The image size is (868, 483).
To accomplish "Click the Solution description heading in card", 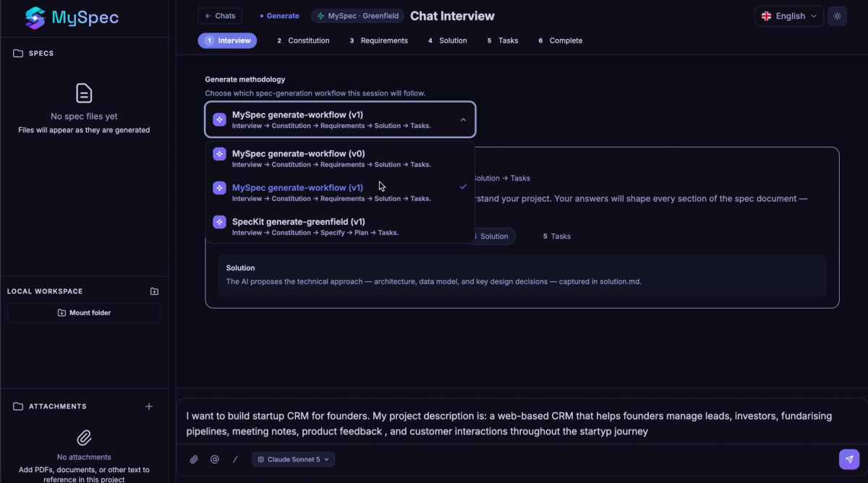I will pyautogui.click(x=241, y=268).
